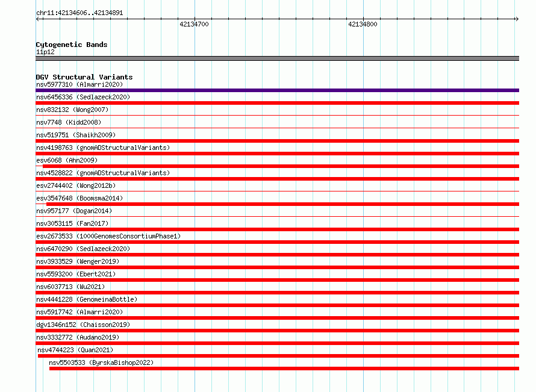This screenshot has width=536, height=392.
Task: Select nsv3933529 (Wenger2019) label
Action: point(78,261)
